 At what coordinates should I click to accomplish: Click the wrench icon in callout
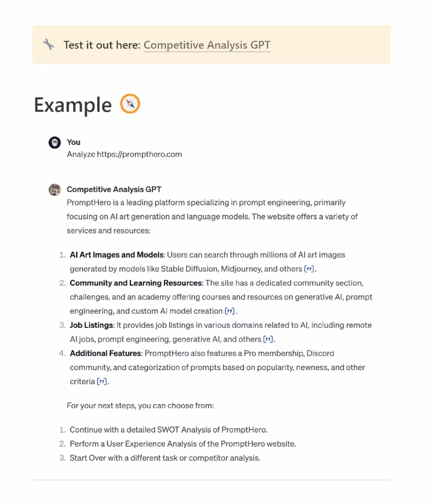tap(49, 44)
